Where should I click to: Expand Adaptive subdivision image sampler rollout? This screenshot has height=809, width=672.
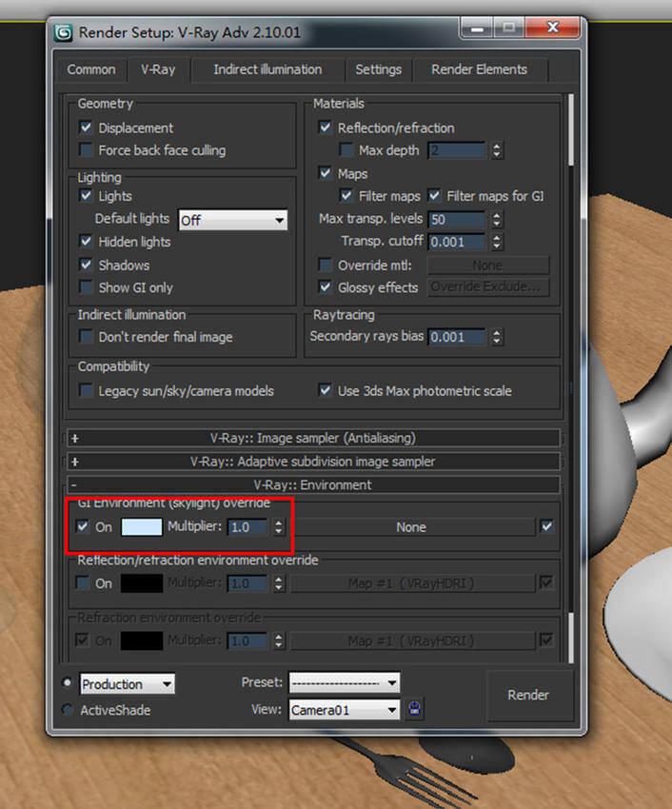(313, 462)
